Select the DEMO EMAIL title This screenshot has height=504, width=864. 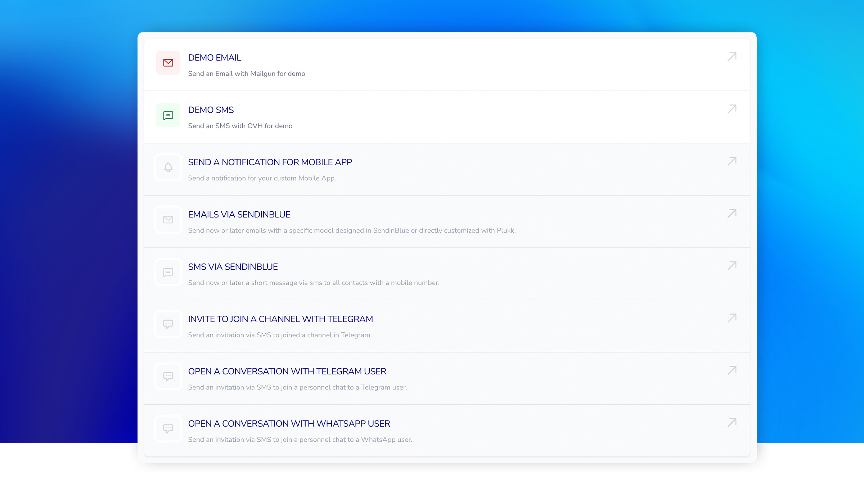coord(215,58)
